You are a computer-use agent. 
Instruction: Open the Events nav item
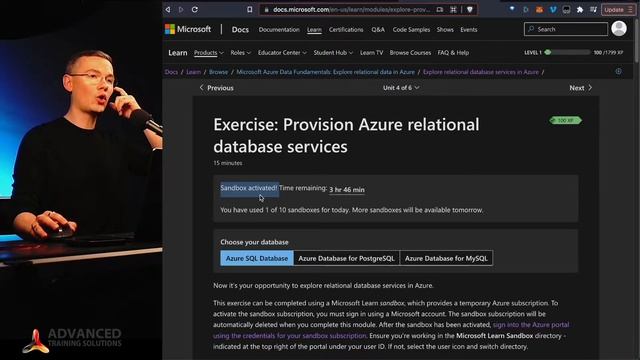(x=469, y=29)
